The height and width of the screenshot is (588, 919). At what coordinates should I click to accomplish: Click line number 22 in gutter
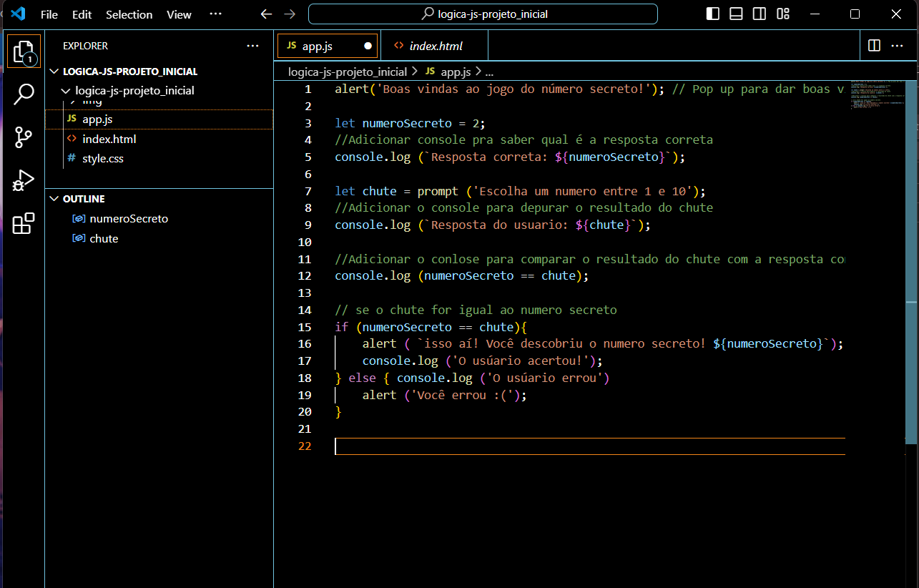[x=304, y=446]
